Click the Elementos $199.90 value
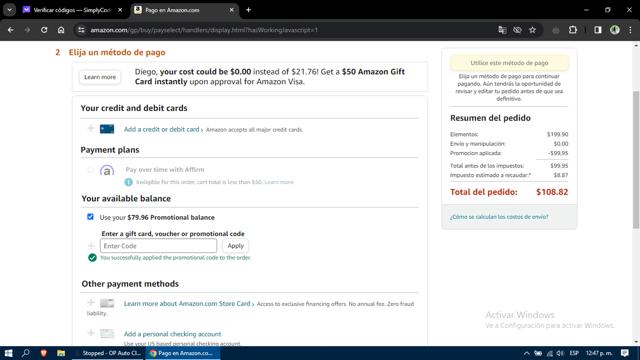640x360 pixels. (558, 134)
